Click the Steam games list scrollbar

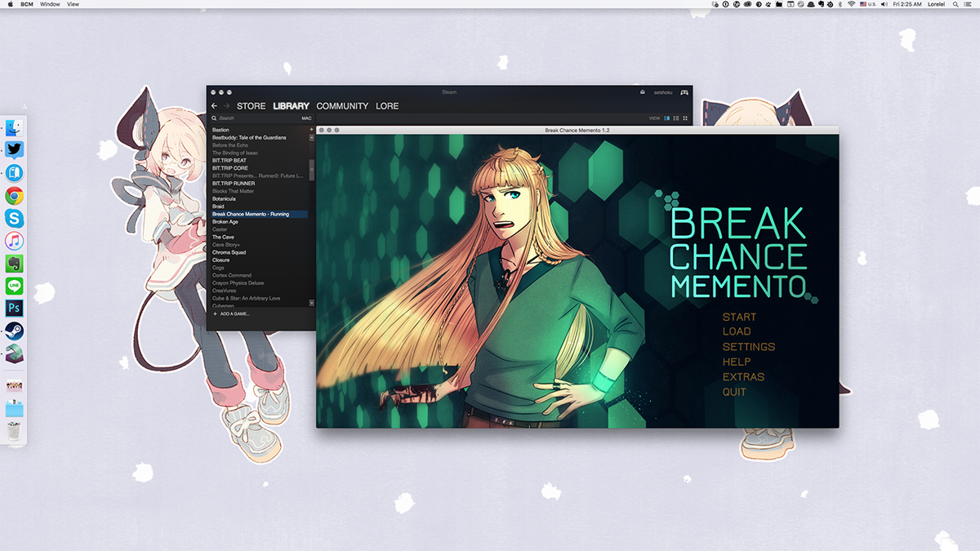pos(311,170)
